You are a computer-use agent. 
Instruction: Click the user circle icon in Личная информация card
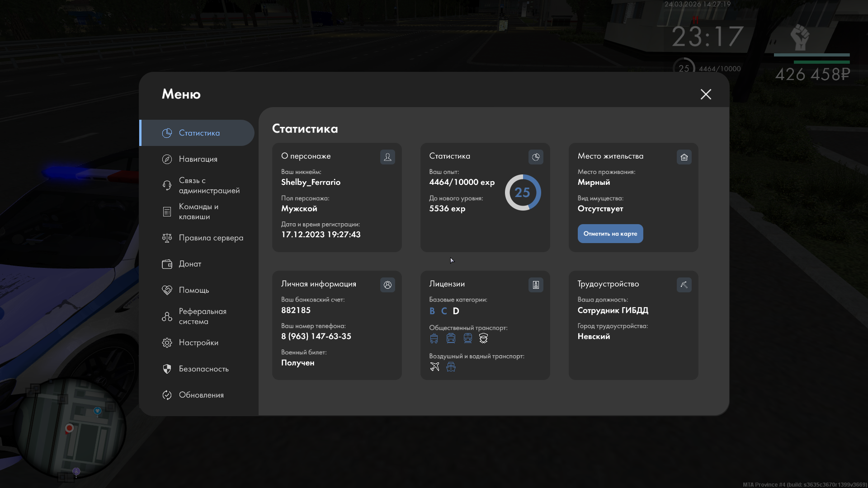(387, 285)
